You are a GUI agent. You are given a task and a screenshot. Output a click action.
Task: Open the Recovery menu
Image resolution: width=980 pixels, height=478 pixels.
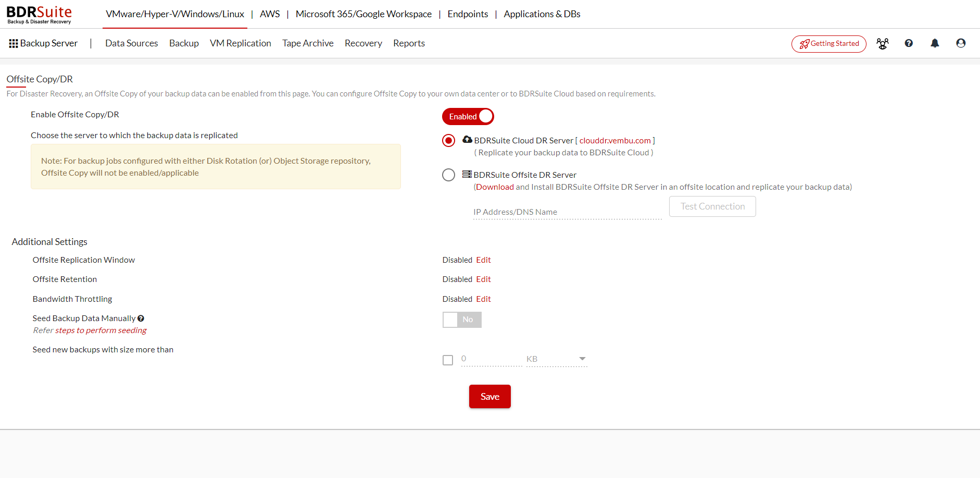(x=363, y=43)
